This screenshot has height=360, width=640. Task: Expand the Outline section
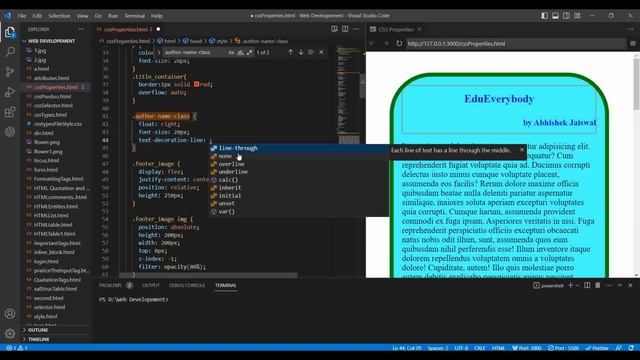(38, 330)
